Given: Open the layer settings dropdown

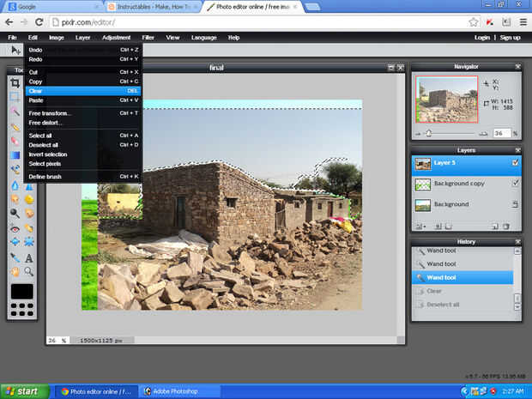Looking at the screenshot, I should pos(420,227).
